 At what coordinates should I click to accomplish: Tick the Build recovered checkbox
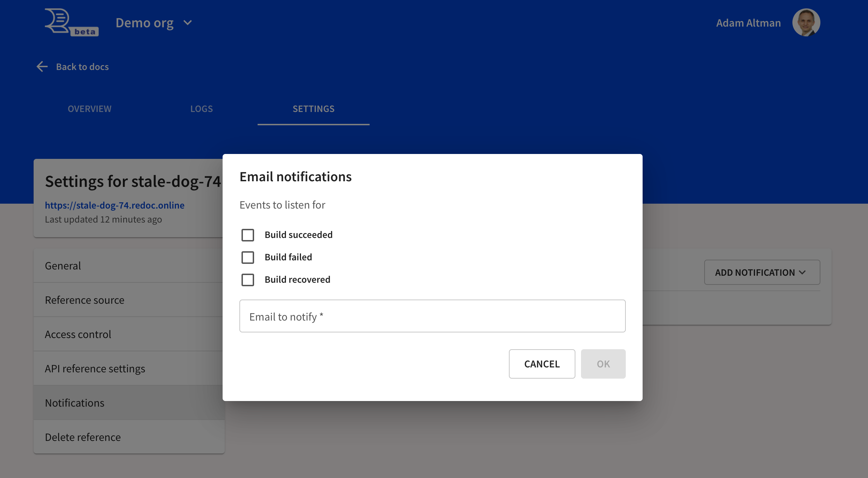248,280
